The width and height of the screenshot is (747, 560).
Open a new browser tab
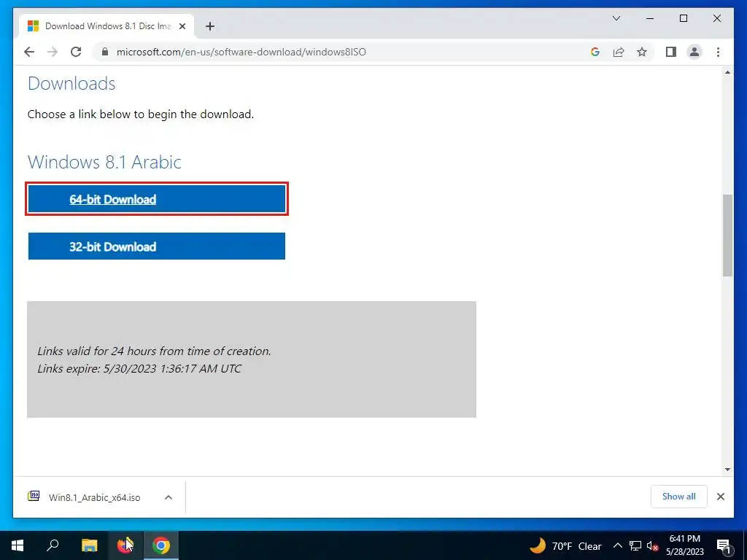coord(210,26)
